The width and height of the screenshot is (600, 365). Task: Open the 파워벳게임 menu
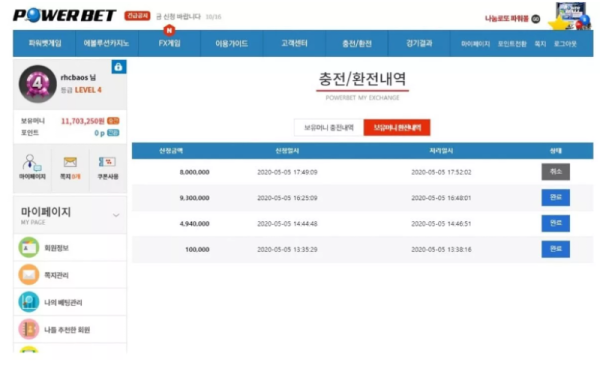(45, 43)
